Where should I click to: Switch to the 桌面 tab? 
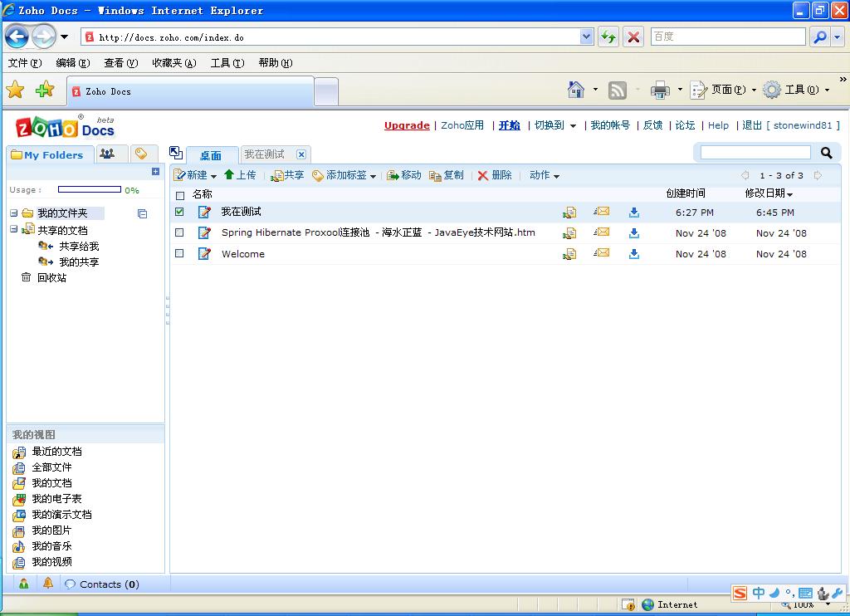tap(211, 155)
